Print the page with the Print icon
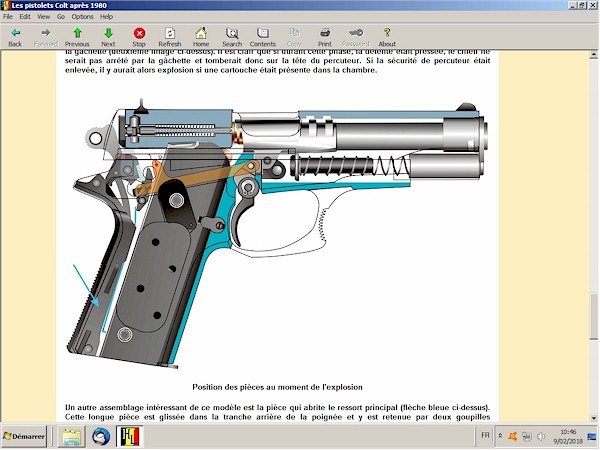 325,37
